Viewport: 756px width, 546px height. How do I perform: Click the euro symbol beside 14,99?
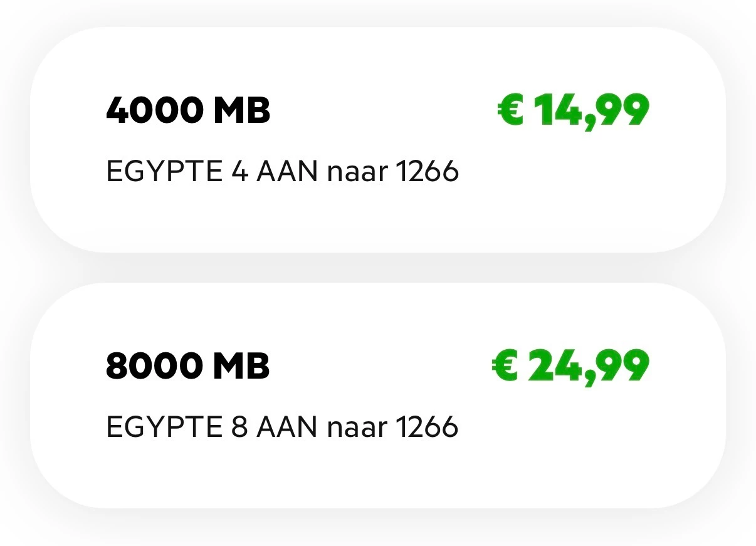pyautogui.click(x=510, y=111)
